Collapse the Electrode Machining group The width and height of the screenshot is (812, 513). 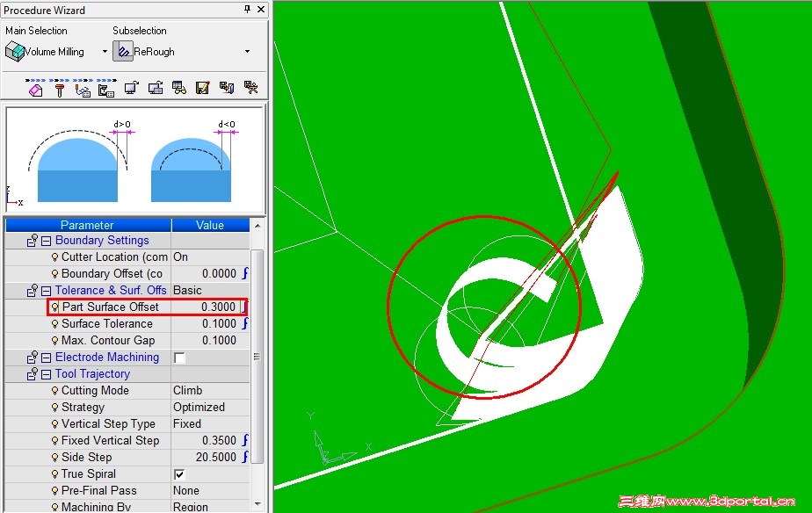(46, 358)
